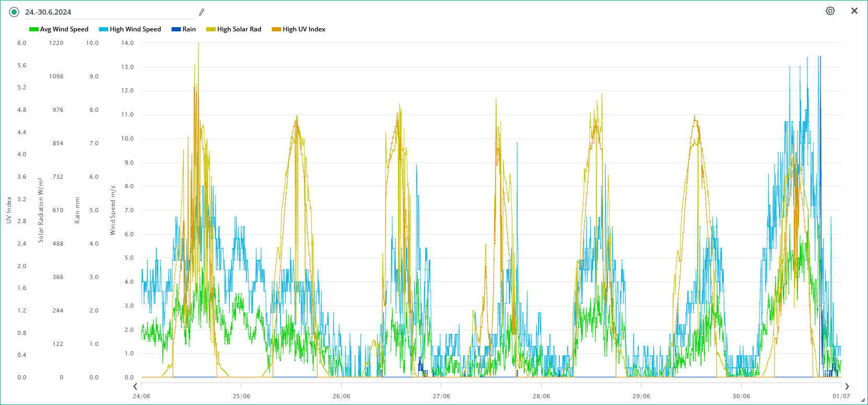Click the chart title 24.-30.6.2024

point(48,12)
